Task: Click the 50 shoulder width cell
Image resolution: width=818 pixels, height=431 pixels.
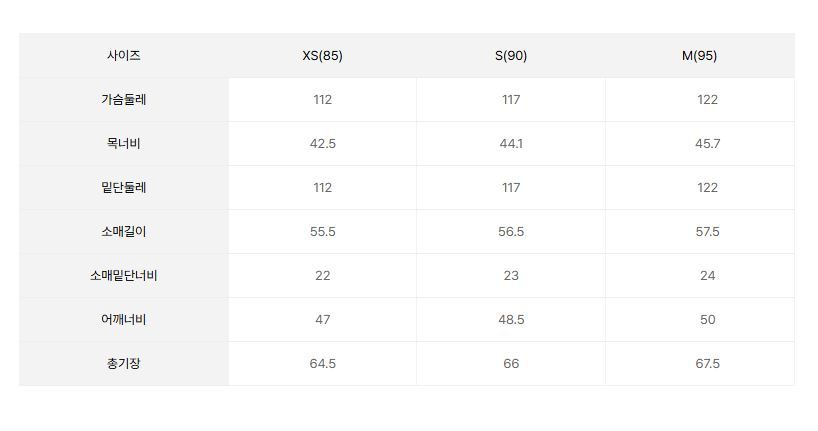Action: 707,320
